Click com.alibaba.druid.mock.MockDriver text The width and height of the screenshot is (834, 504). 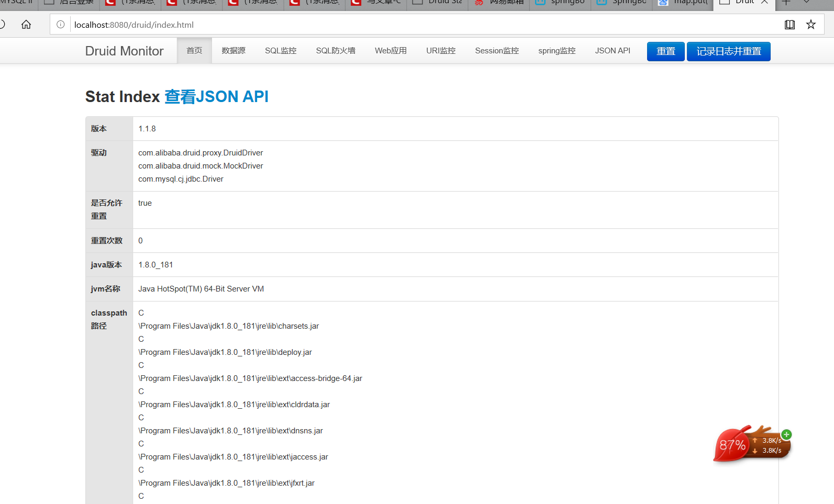201,166
